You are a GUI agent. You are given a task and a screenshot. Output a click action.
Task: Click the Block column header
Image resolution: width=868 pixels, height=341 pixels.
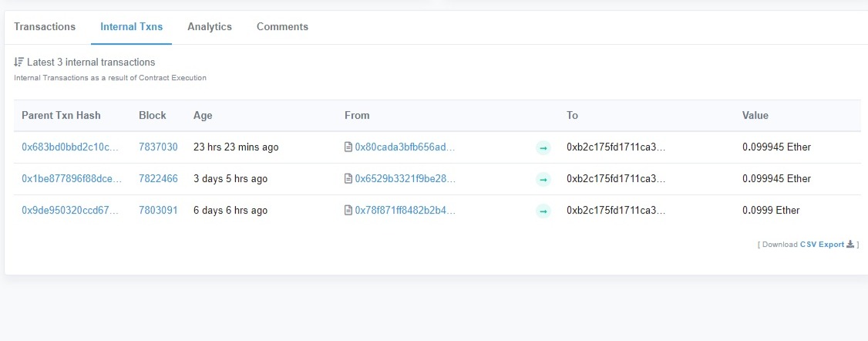click(152, 116)
